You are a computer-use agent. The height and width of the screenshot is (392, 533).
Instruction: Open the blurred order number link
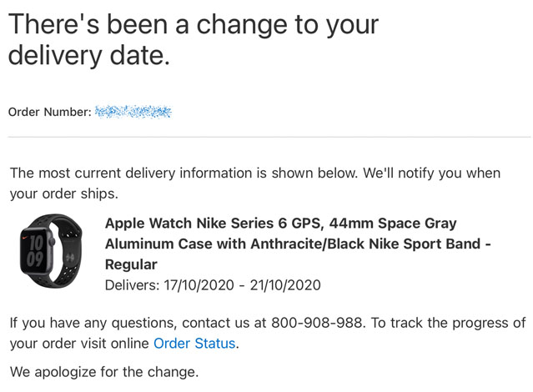pyautogui.click(x=133, y=112)
